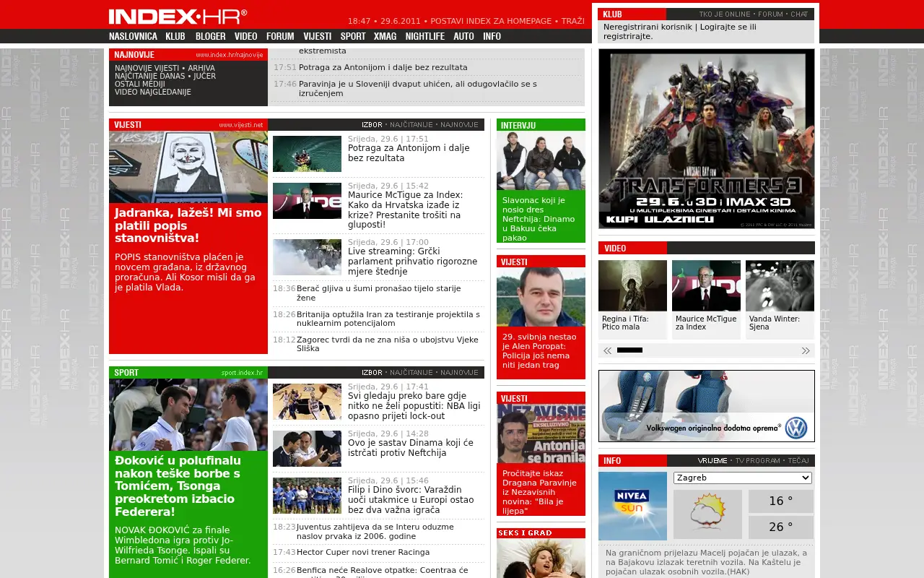Switch to TV PROGRAM tab in Info
The height and width of the screenshot is (578, 924).
(757, 461)
